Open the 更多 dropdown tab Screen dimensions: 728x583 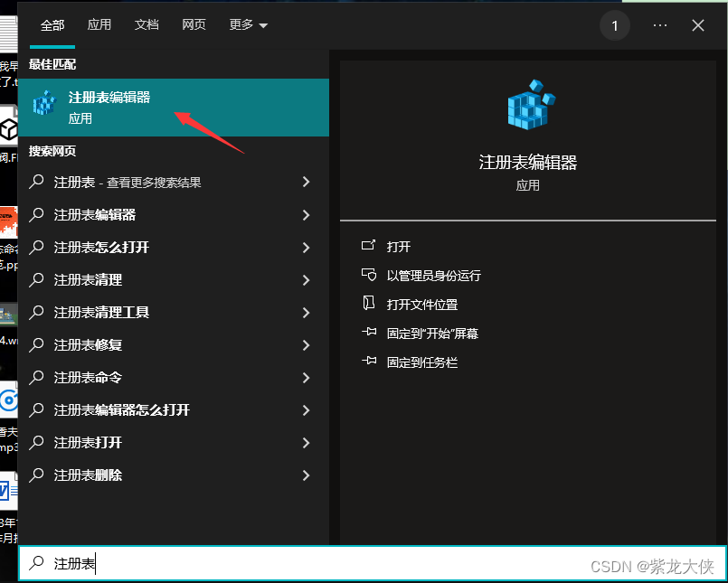[249, 24]
